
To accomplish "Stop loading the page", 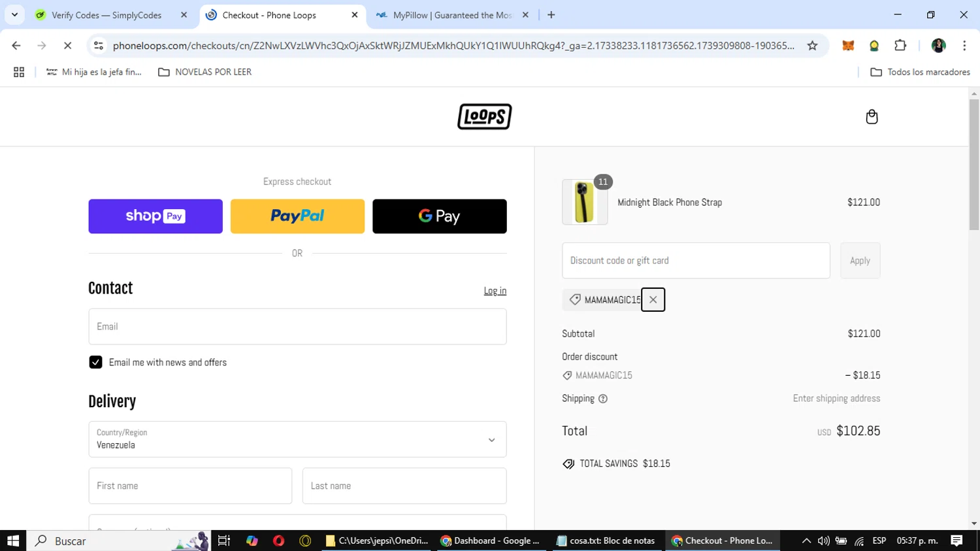I will 67,46.
